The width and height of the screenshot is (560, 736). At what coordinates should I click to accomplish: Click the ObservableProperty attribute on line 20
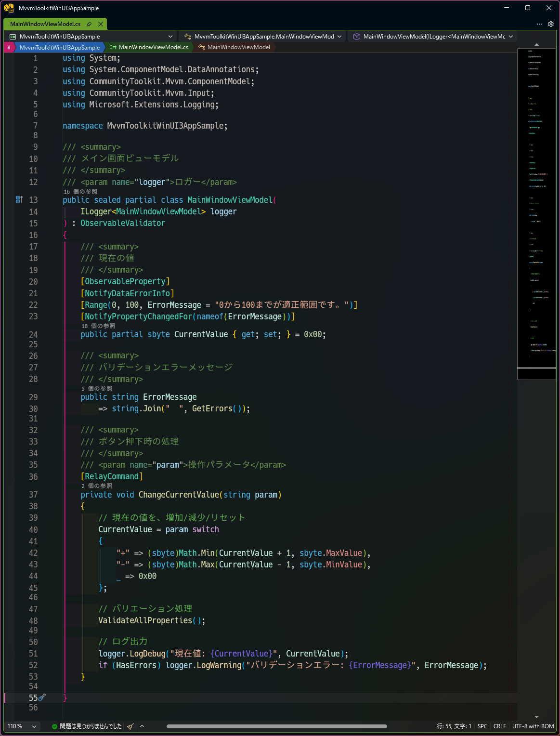125,281
